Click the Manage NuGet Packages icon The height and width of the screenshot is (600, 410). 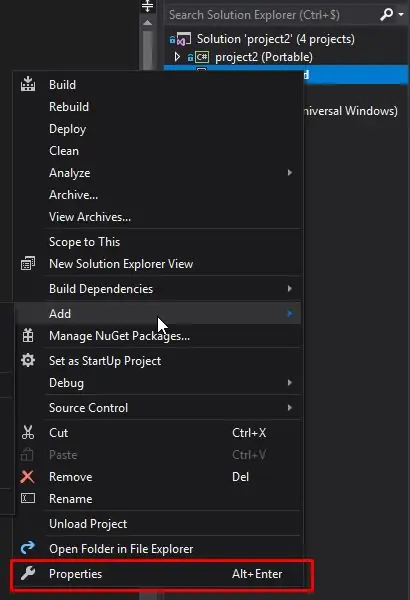tap(28, 336)
